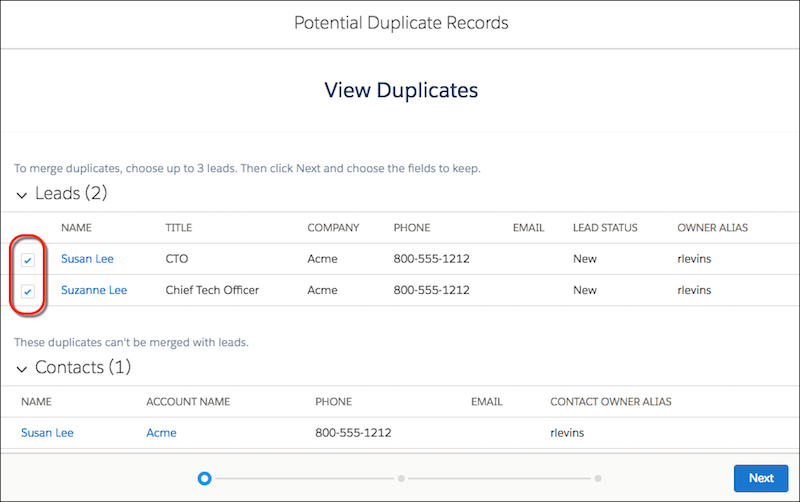Open the Susan Lee lead record link
Image resolution: width=800 pixels, height=502 pixels.
(x=87, y=259)
